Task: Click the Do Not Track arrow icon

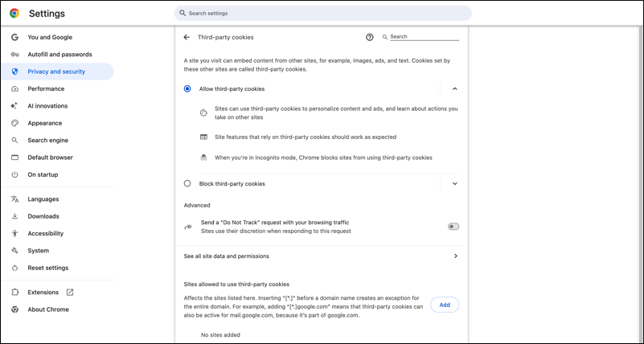Action: point(188,227)
